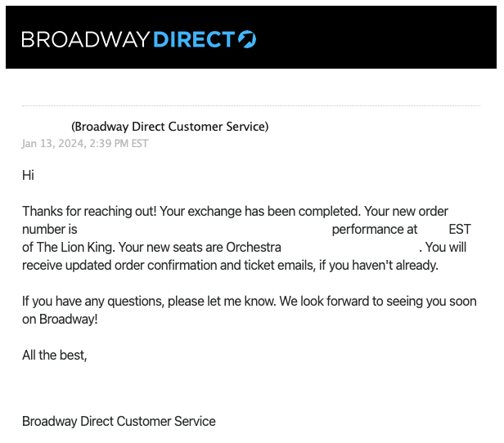504x443 pixels.
Task: Click the word Orchestra in seat details
Action: pos(254,247)
